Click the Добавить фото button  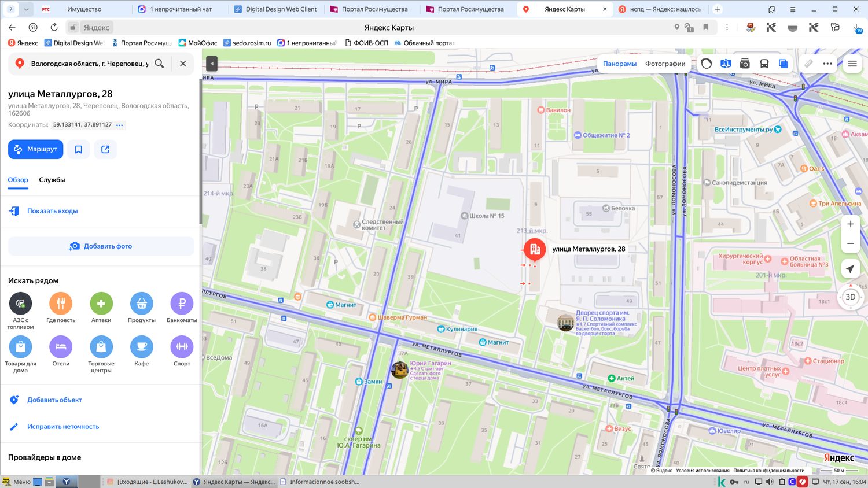pos(101,246)
